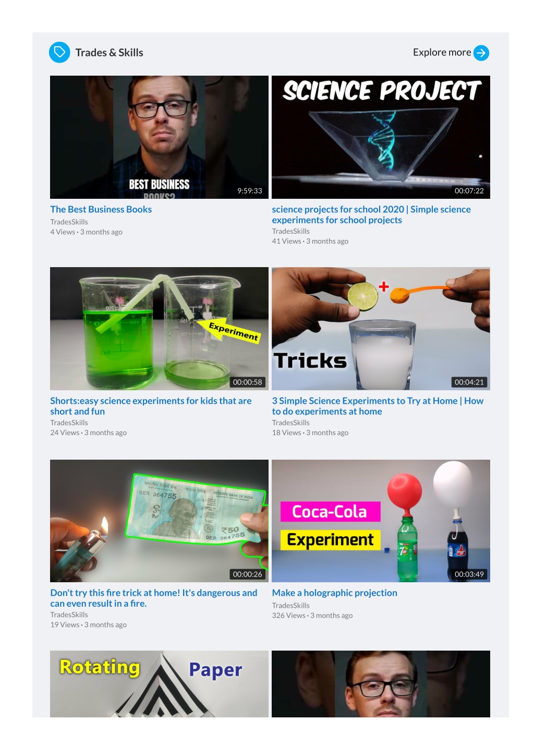The image size is (534, 756).
Task: Open the Rotating Paper video thumbnail
Action: point(159,683)
